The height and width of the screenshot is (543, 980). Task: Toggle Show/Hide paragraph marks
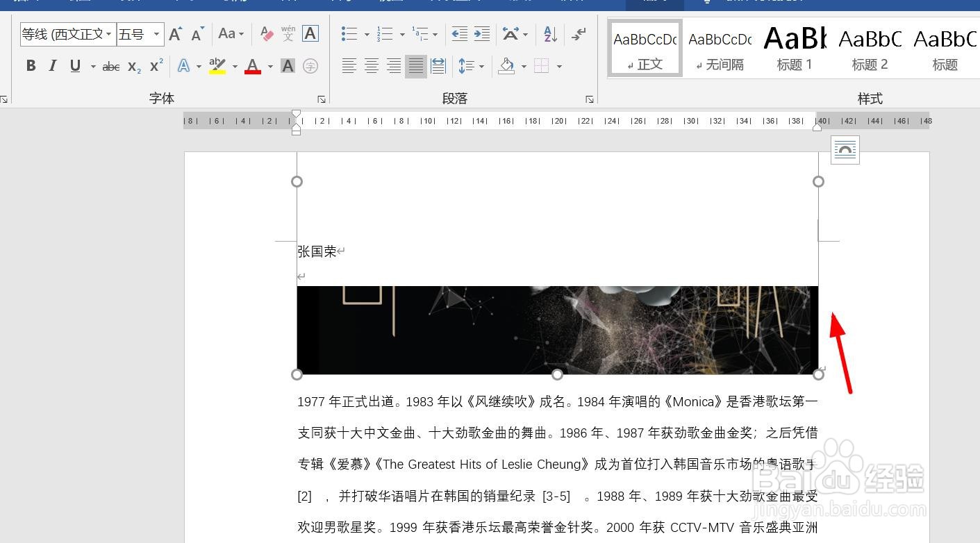[579, 33]
